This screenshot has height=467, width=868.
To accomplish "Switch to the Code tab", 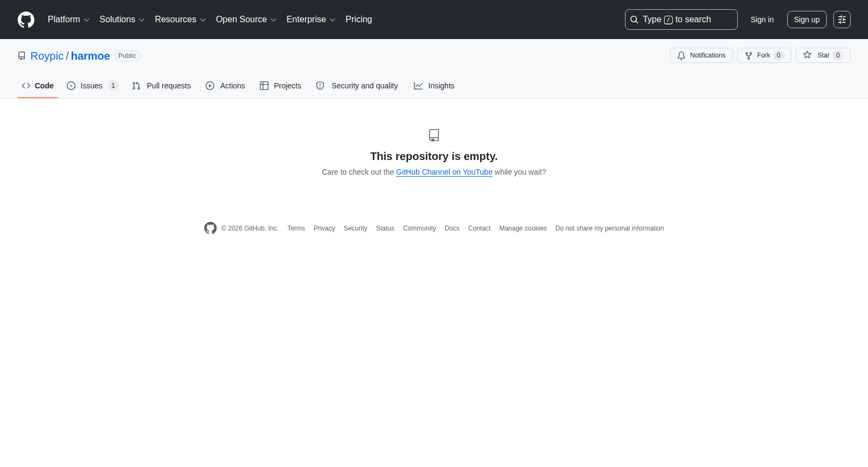I will 38,86.
